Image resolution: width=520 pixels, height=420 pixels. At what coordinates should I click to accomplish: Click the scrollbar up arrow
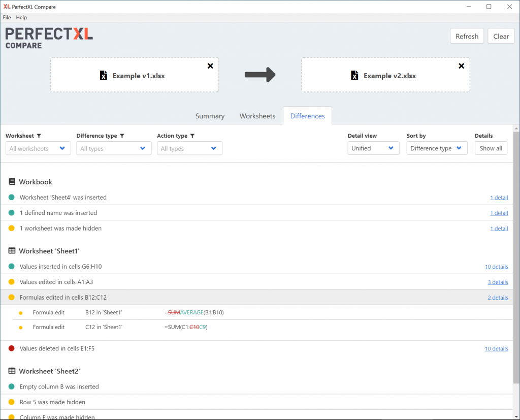(x=516, y=128)
